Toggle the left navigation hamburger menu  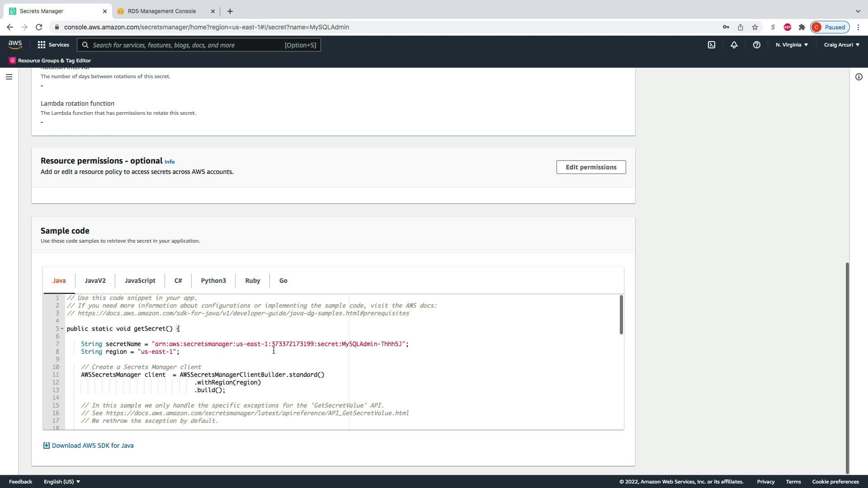[9, 77]
